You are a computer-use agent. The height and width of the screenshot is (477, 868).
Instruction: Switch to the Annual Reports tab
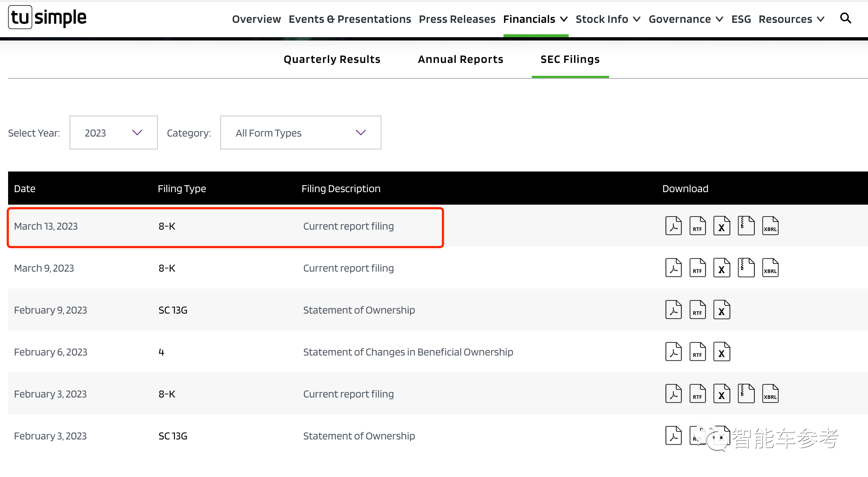(461, 59)
